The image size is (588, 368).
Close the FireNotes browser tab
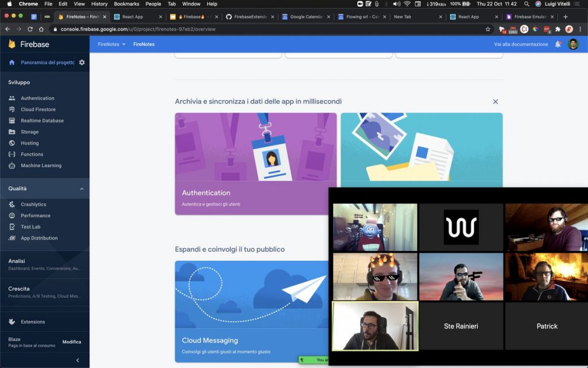pyautogui.click(x=105, y=17)
